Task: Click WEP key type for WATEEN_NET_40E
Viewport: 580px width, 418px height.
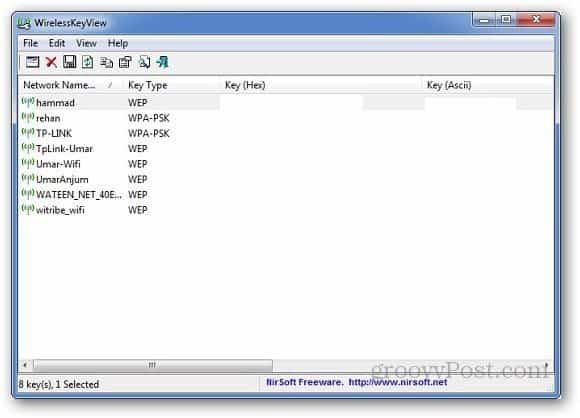Action: pyautogui.click(x=138, y=195)
